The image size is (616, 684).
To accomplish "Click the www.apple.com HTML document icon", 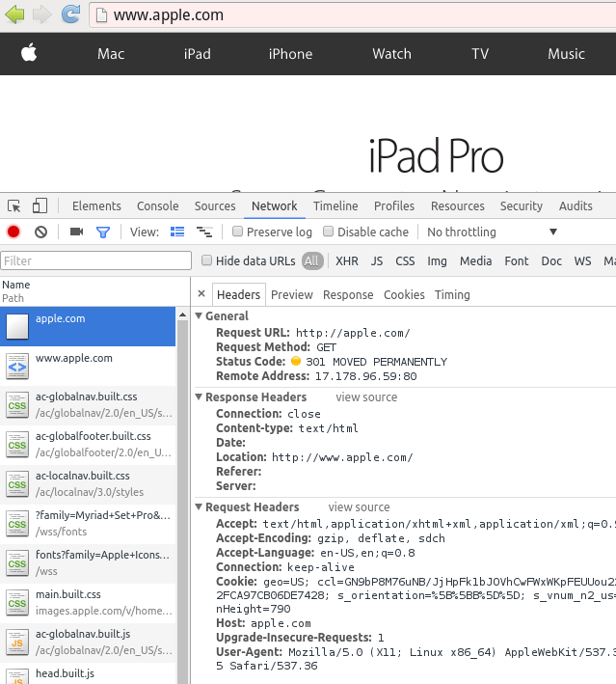I will (x=17, y=366).
